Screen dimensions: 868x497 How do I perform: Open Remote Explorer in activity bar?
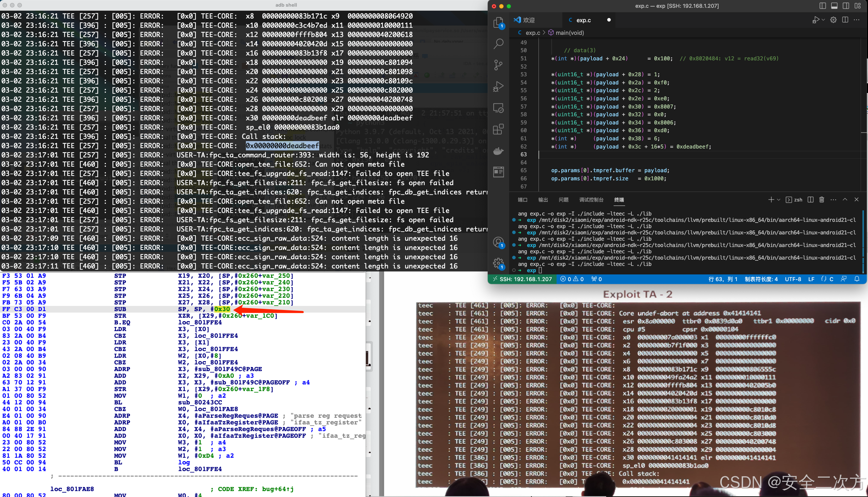click(498, 108)
